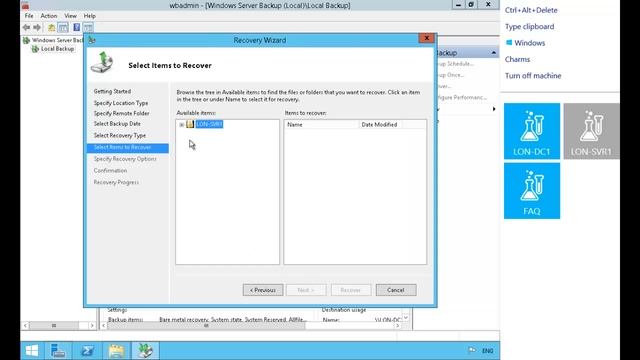640x360 pixels.
Task: Open Server Manager from the taskbar
Action: [x=58, y=351]
